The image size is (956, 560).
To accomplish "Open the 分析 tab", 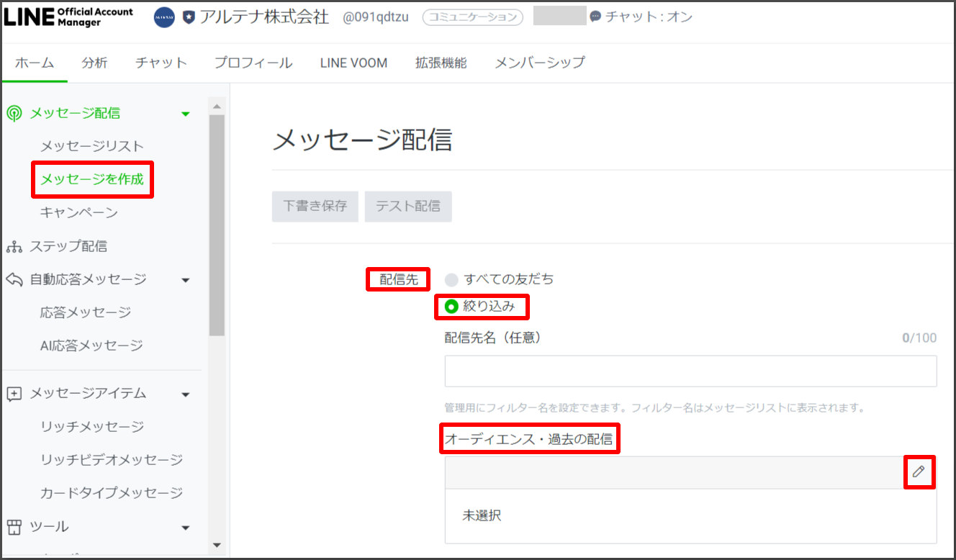I will pyautogui.click(x=94, y=63).
